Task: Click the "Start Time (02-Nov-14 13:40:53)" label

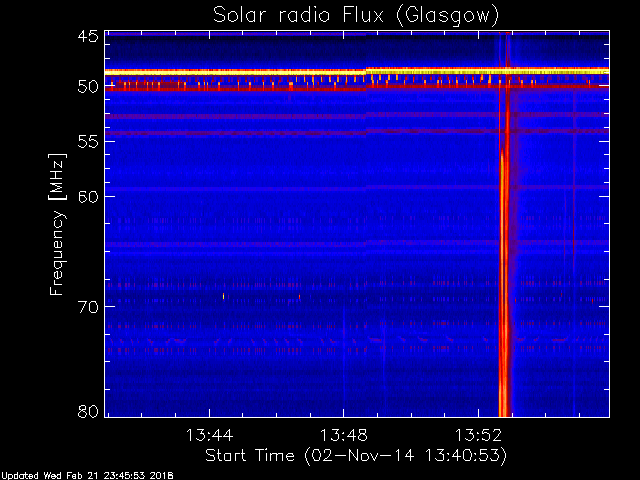Action: point(356,456)
